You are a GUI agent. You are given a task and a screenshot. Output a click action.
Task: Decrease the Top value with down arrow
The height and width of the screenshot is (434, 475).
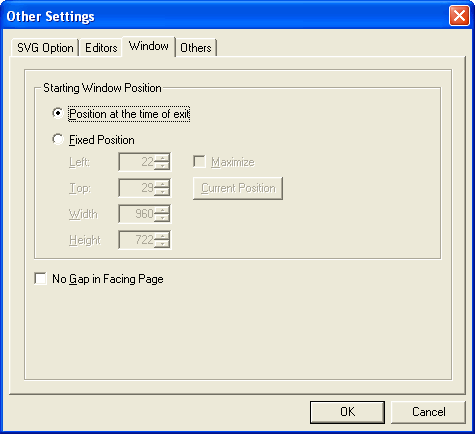162,192
